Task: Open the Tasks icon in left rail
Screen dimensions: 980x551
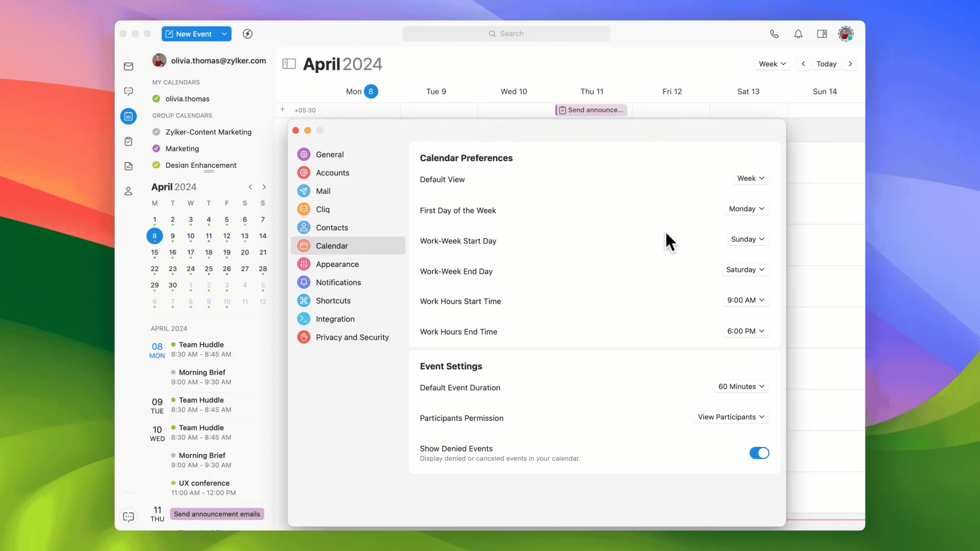Action: pyautogui.click(x=129, y=141)
